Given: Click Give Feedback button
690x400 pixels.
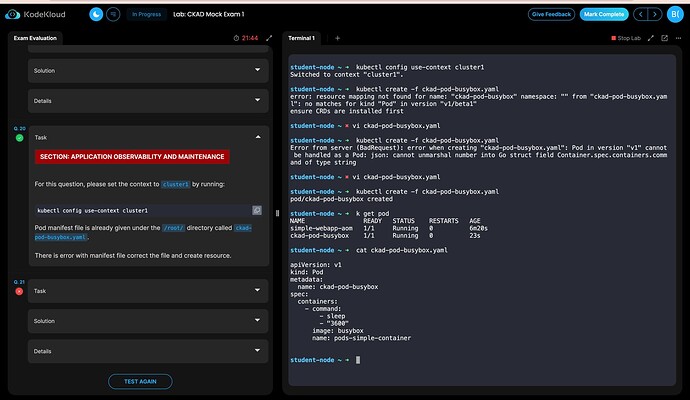Looking at the screenshot, I should (551, 15).
